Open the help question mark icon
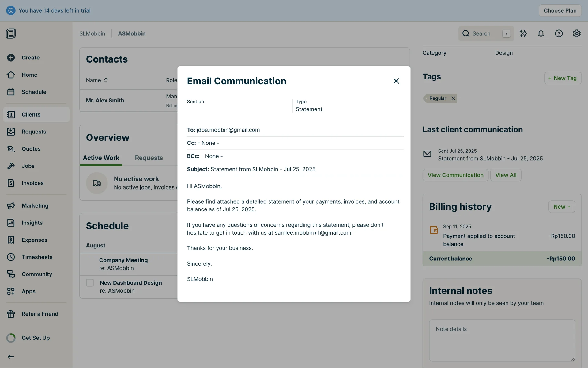The width and height of the screenshot is (588, 368). pos(559,33)
